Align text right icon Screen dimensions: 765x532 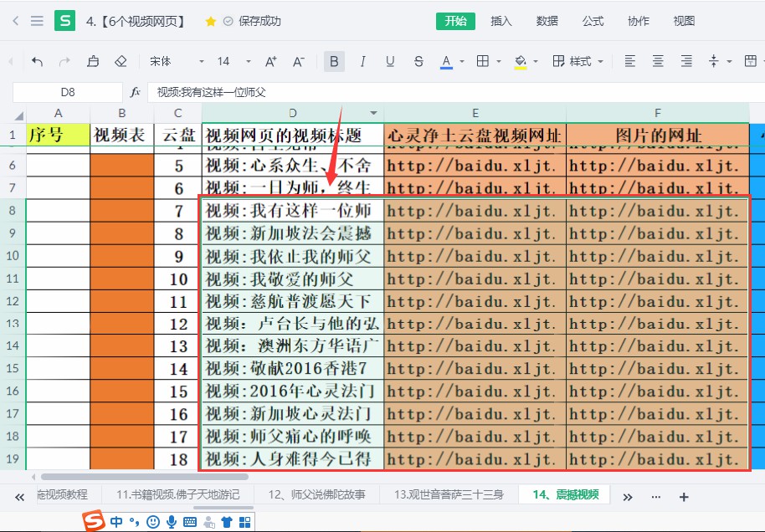click(x=686, y=61)
